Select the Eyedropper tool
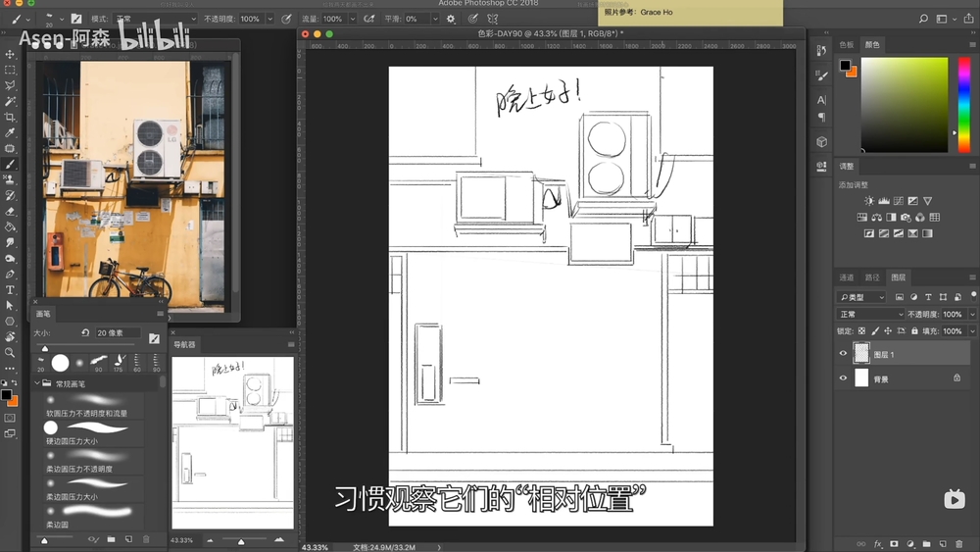Viewport: 980px width, 552px height. point(10,133)
